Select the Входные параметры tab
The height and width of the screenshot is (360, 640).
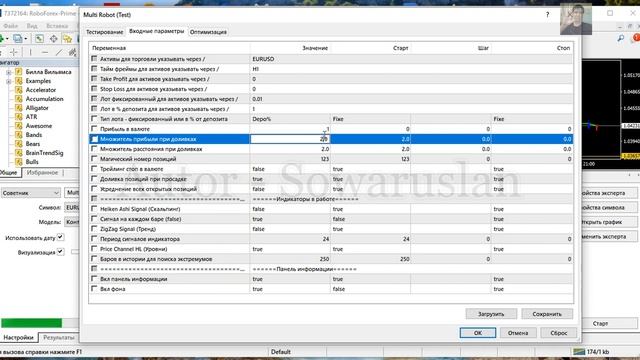tap(156, 31)
